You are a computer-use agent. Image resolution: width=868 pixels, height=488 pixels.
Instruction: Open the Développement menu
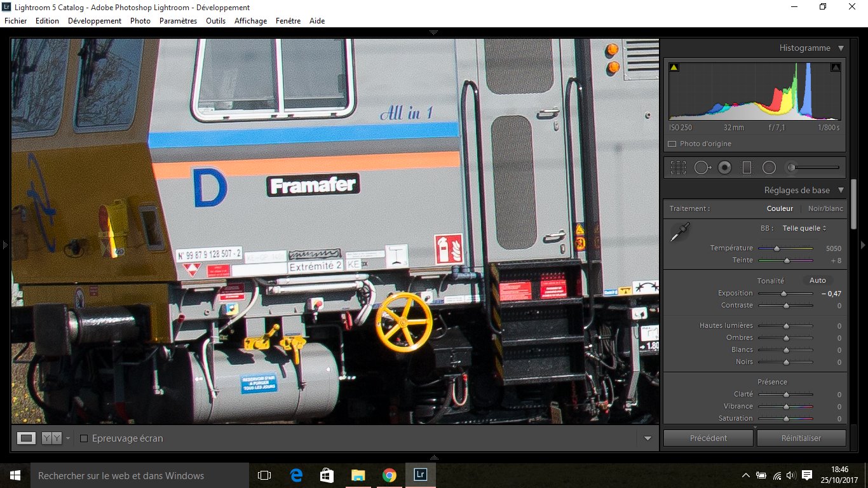pyautogui.click(x=94, y=21)
